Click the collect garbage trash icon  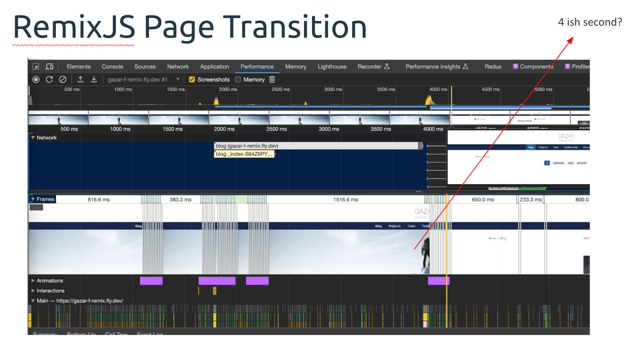click(272, 79)
